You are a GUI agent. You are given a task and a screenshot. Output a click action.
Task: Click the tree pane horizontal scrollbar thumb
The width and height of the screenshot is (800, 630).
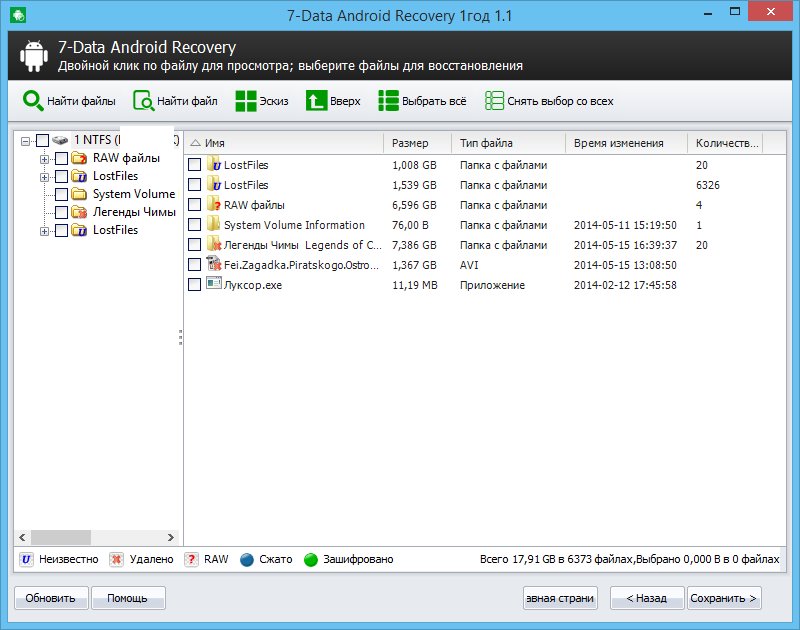point(61,537)
